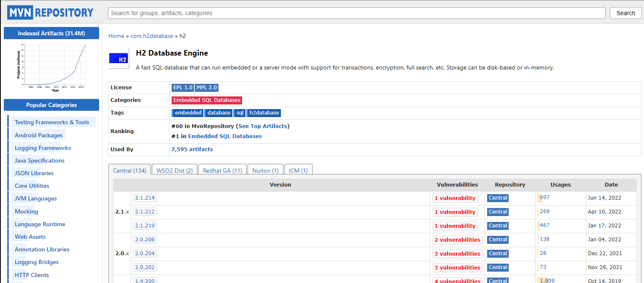Open Core Utilities category
Image resolution: width=644 pixels, height=283 pixels.
[x=32, y=186]
